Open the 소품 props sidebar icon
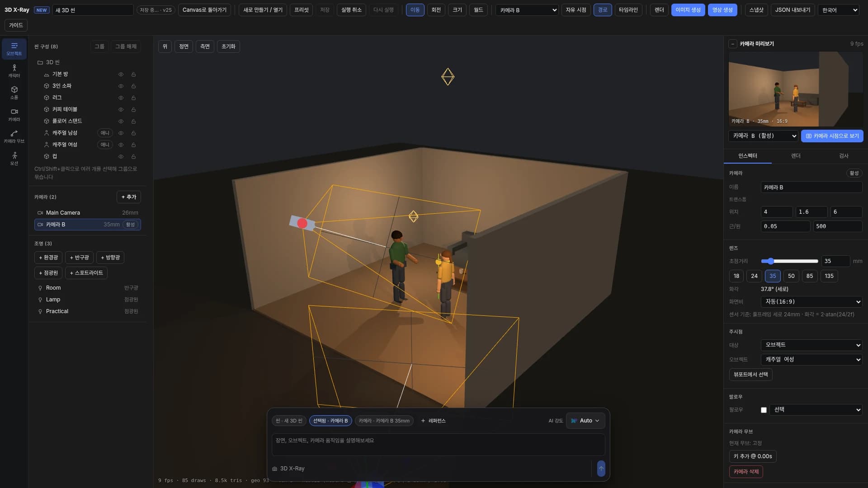The width and height of the screenshot is (868, 488). [x=14, y=93]
